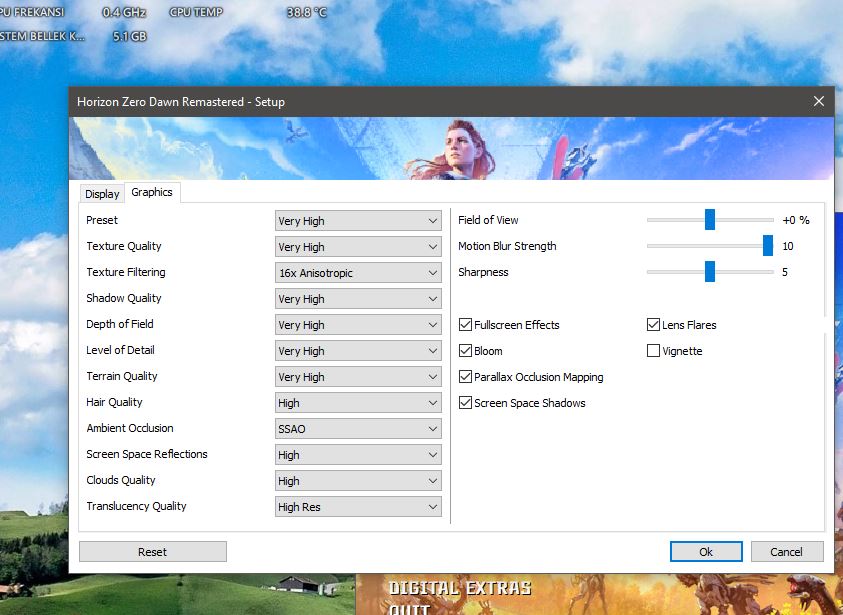Click the Horizon Zero Dawn Remastered - Setup title

tap(181, 102)
